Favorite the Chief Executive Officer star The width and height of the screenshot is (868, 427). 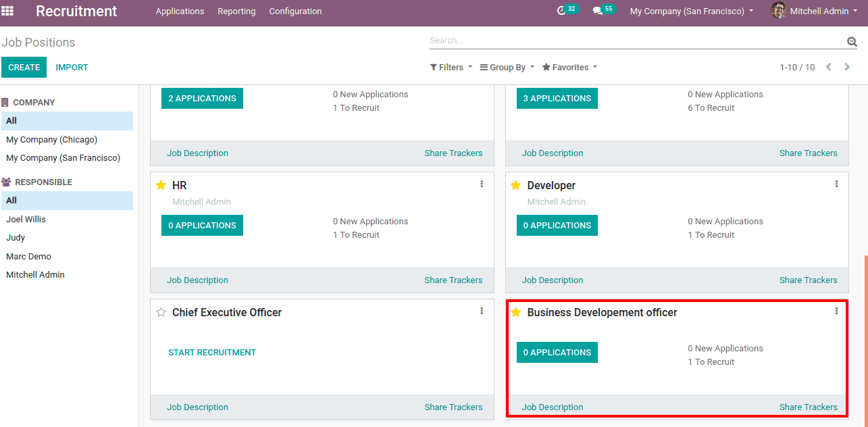(x=161, y=312)
